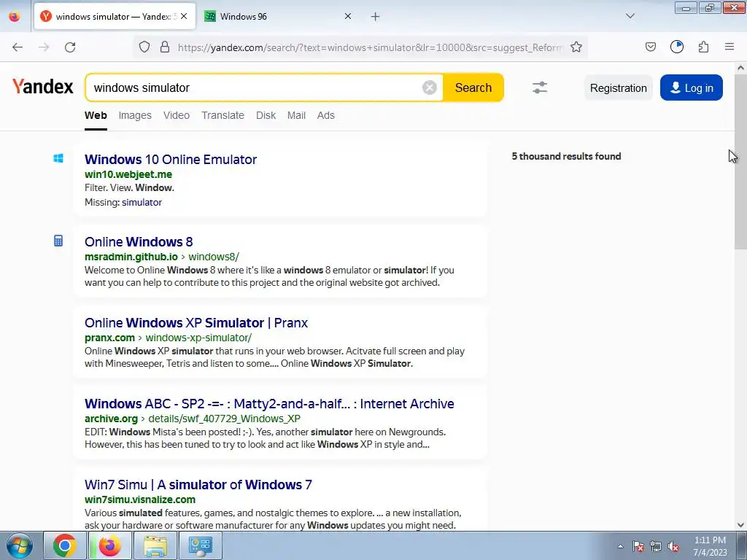Open the Mail tab
Viewport: 747px width, 560px height.
[296, 116]
